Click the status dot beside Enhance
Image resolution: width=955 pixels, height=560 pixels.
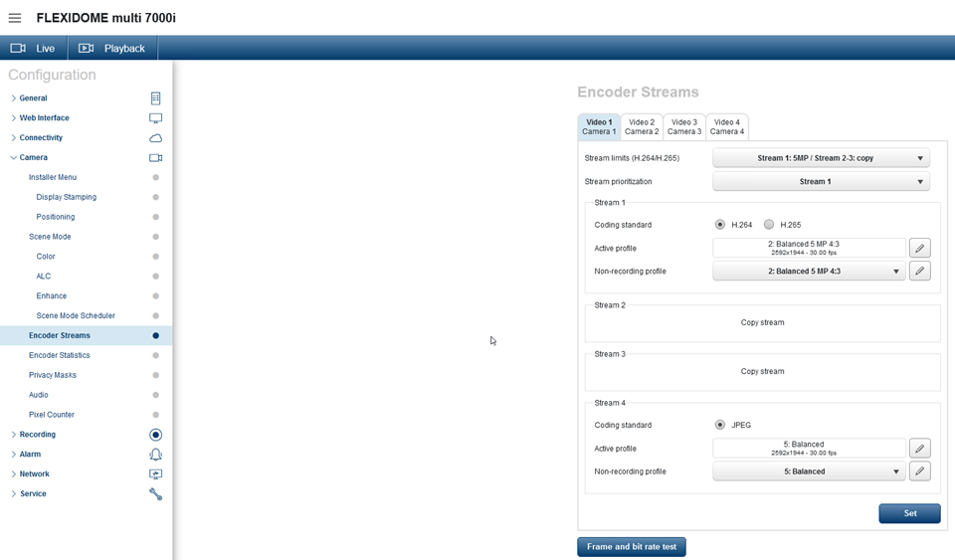[156, 295]
